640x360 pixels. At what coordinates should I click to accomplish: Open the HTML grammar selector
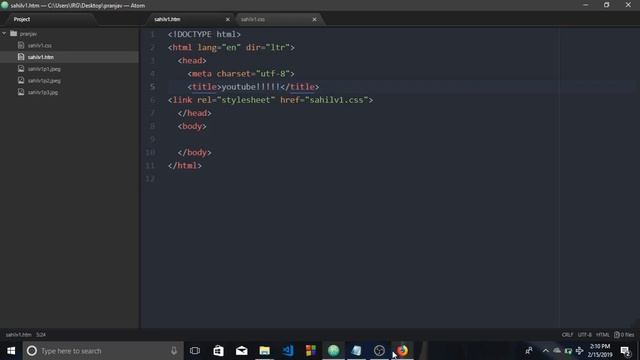coord(602,335)
